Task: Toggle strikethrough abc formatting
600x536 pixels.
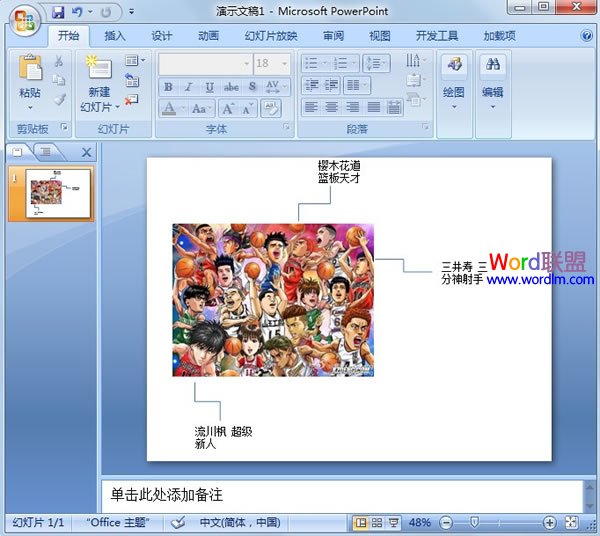Action: click(231, 87)
